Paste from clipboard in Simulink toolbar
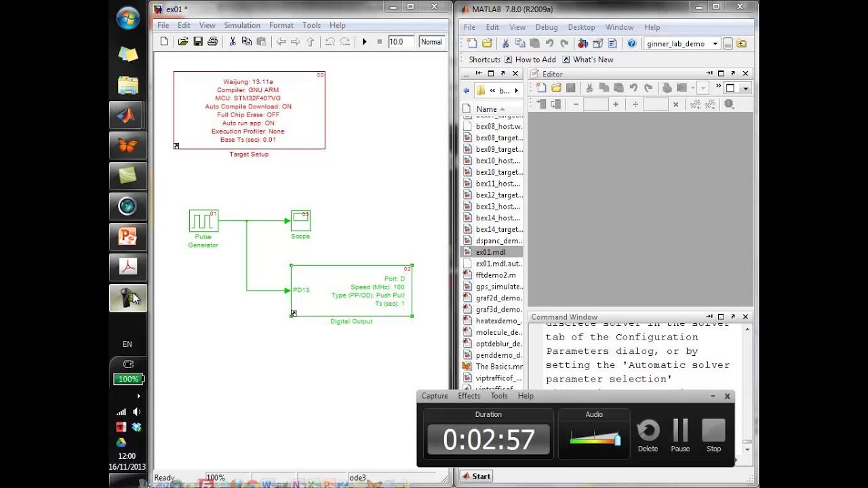This screenshot has width=868, height=488. (x=261, y=42)
